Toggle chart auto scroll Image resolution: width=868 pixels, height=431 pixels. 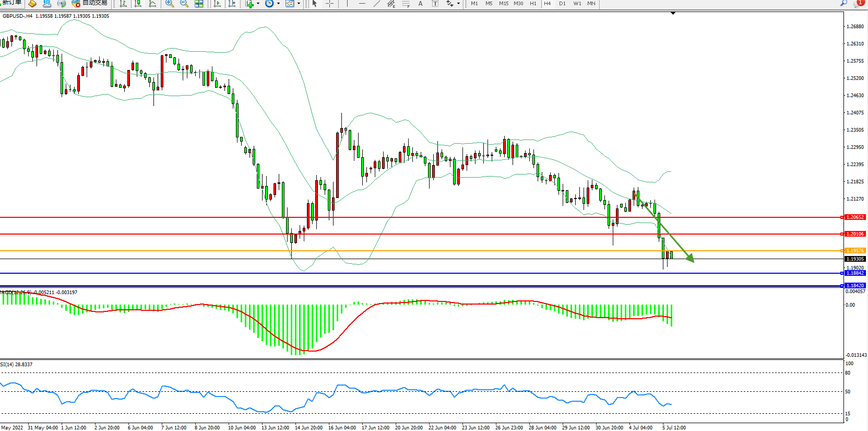pyautogui.click(x=218, y=4)
